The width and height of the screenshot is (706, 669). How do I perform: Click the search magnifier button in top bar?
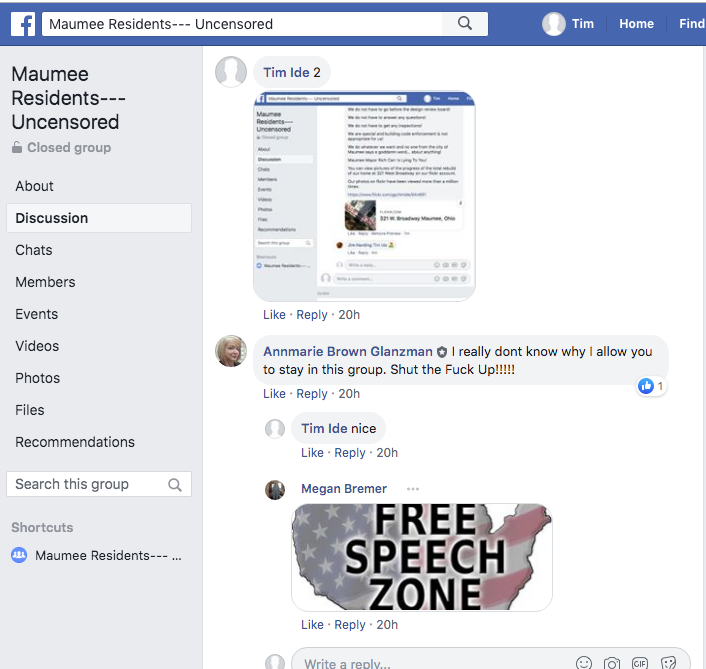click(465, 23)
